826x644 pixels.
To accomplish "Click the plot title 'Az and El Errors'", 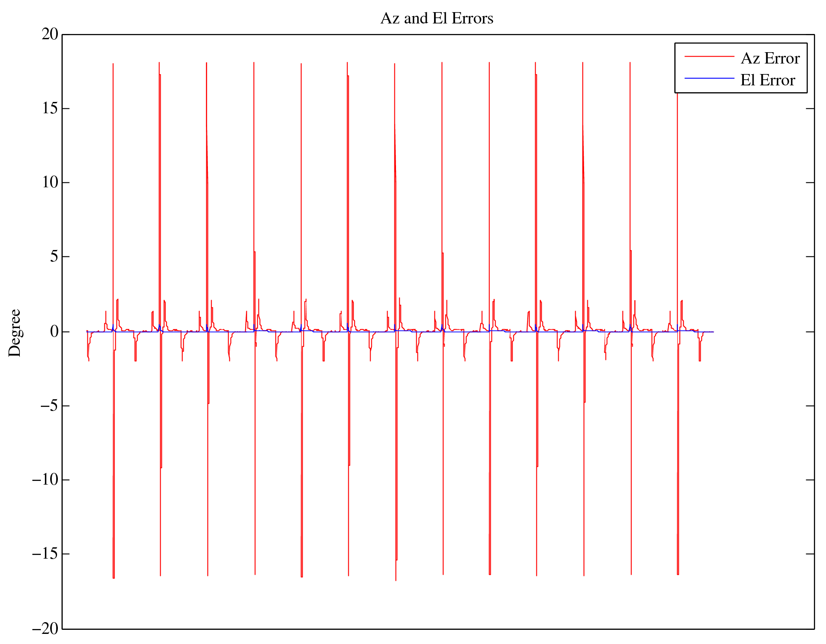I will coord(436,19).
